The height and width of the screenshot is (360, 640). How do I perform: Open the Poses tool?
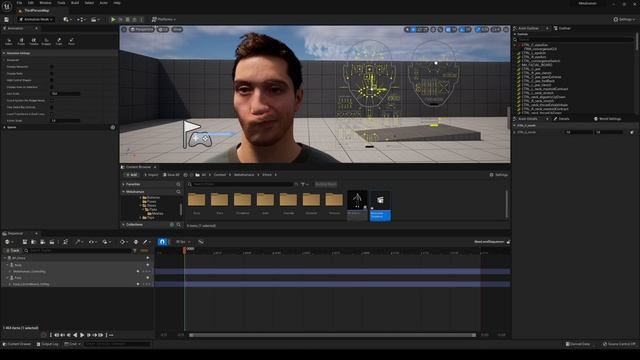tap(21, 41)
